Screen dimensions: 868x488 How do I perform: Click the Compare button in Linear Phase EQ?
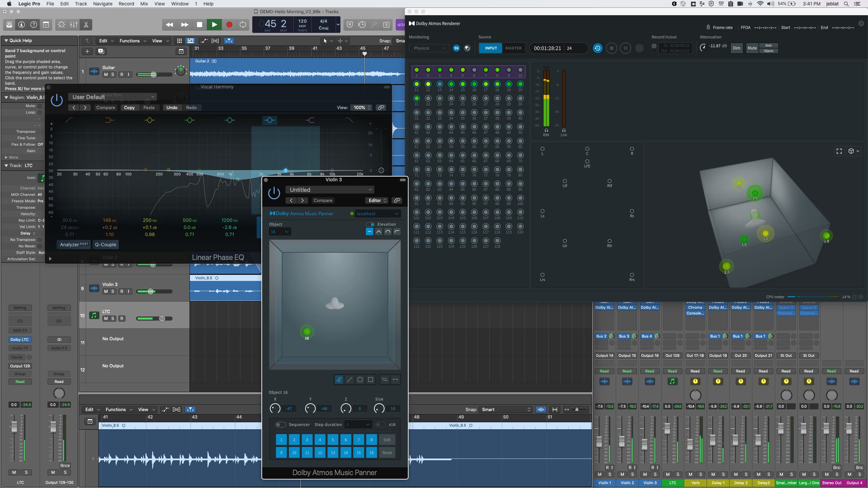pyautogui.click(x=105, y=107)
